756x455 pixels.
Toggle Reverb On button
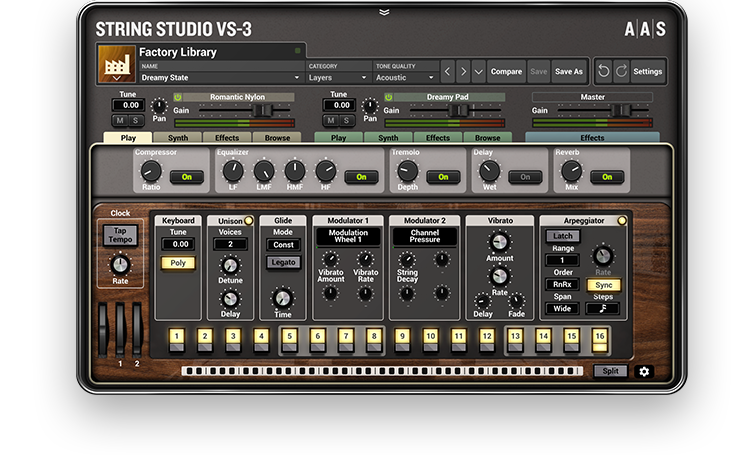point(607,177)
